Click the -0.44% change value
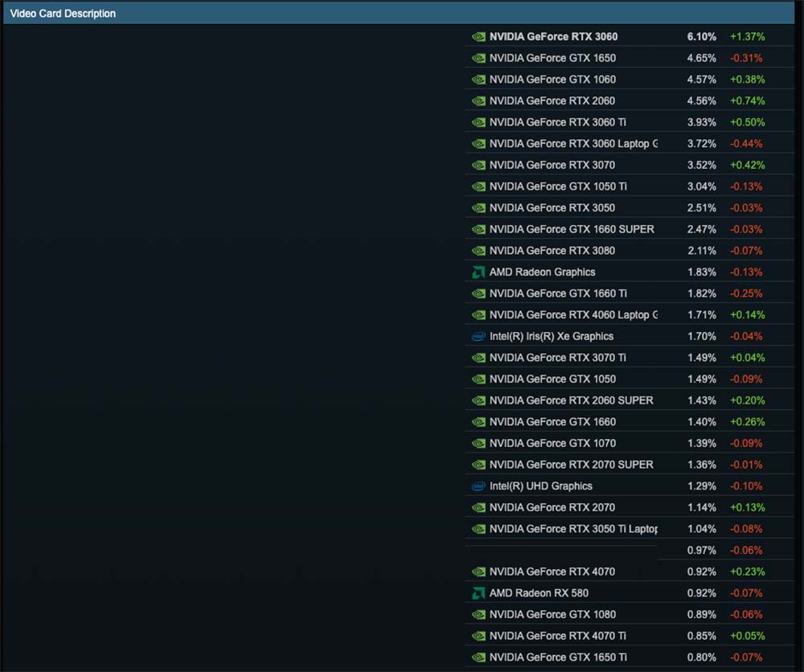 tap(746, 144)
